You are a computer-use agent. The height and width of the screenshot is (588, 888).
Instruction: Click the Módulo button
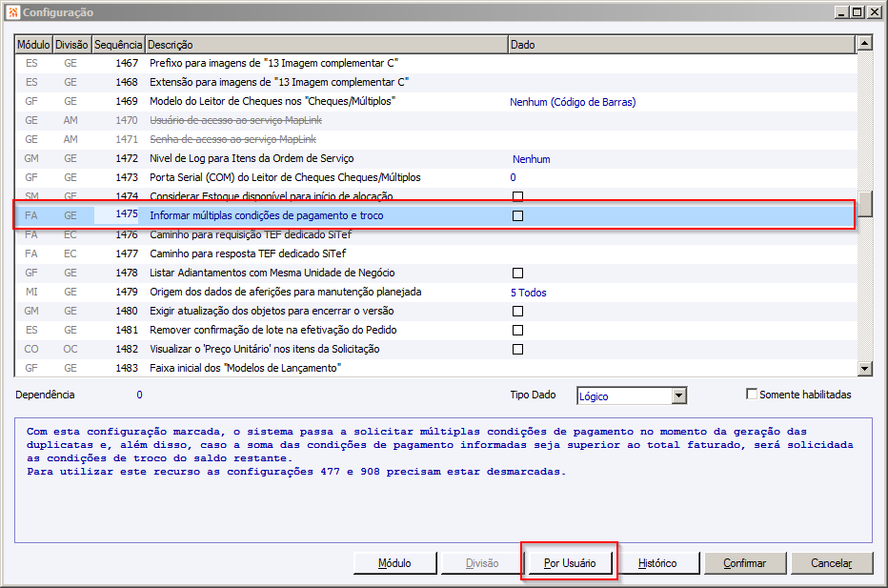[394, 563]
